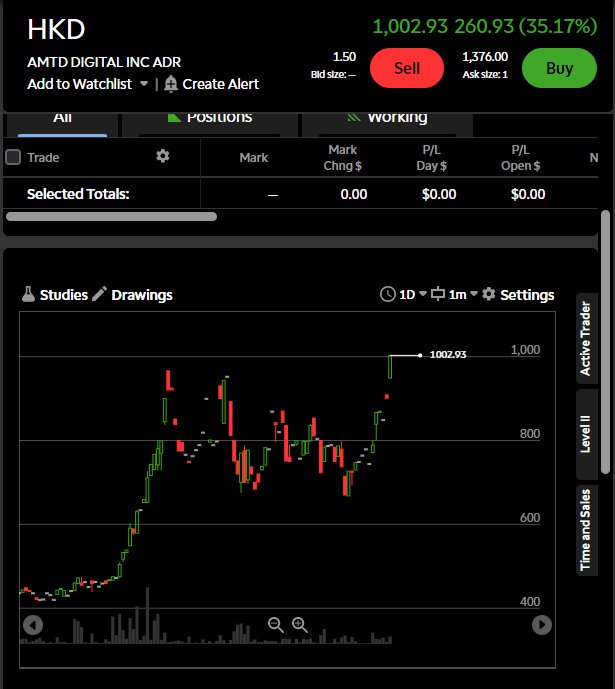This screenshot has width=615, height=689.
Task: Click the Positions tab green icon
Action: pos(174,117)
